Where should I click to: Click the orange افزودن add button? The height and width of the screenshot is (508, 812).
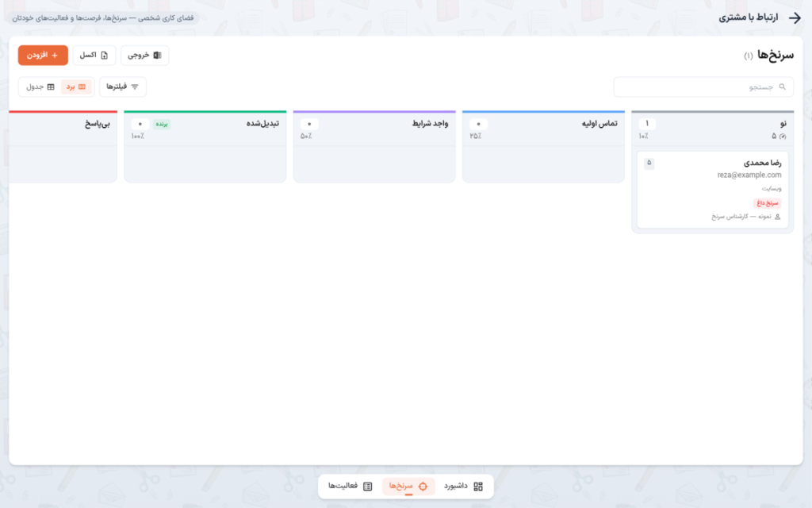43,56
